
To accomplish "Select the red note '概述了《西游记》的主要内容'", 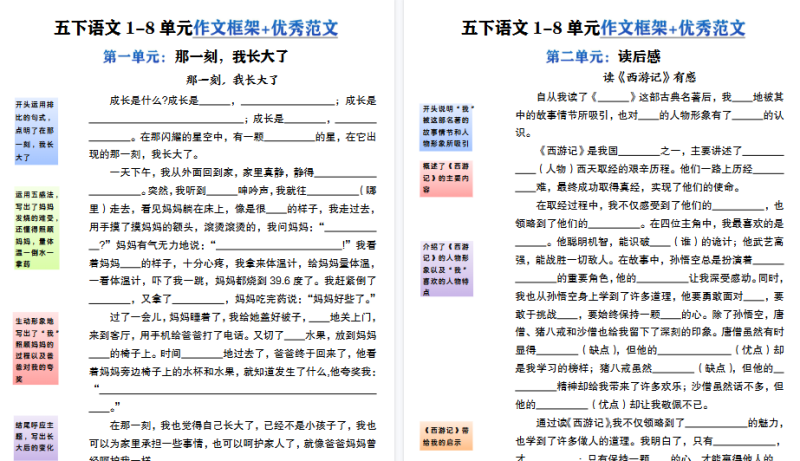I will [x=446, y=178].
